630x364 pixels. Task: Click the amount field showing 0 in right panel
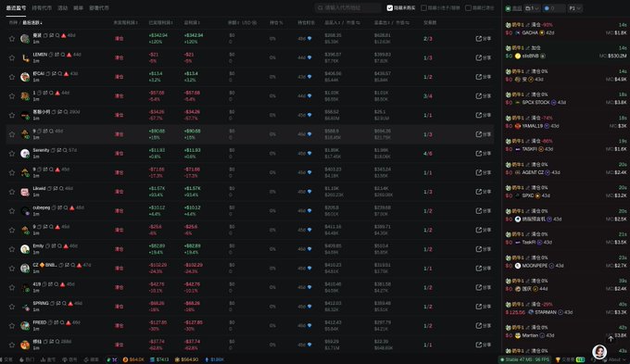[554, 8]
